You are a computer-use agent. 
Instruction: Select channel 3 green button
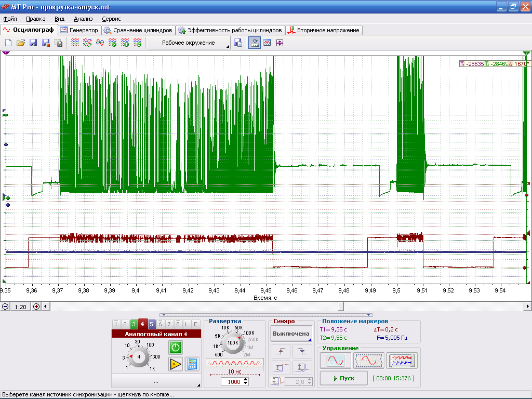click(134, 324)
